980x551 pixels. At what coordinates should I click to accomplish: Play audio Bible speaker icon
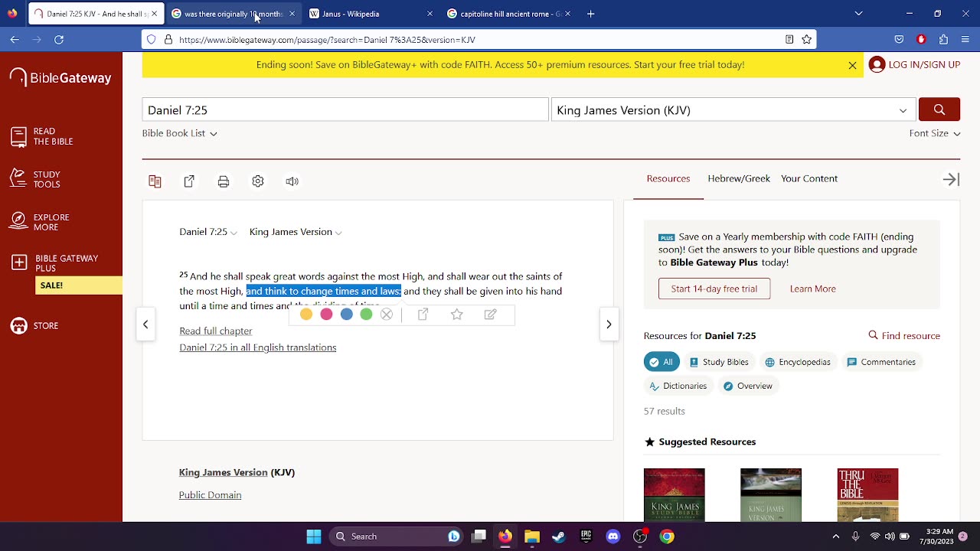[x=292, y=181]
